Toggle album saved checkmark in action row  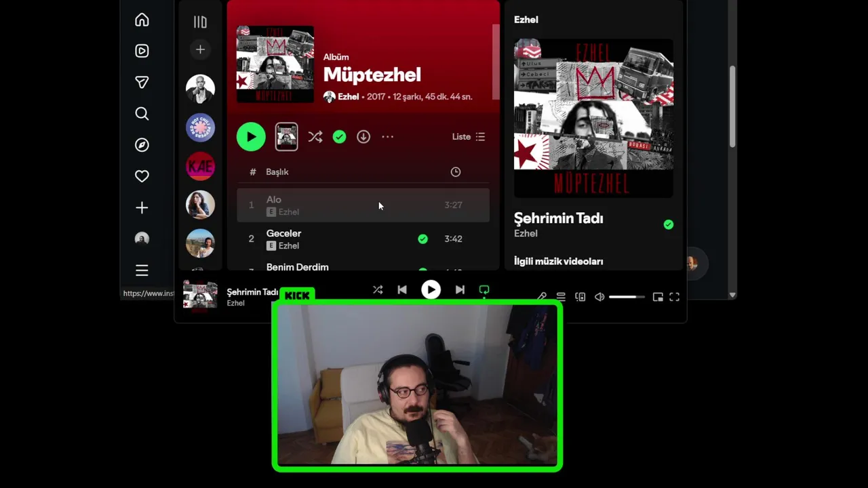(x=339, y=137)
